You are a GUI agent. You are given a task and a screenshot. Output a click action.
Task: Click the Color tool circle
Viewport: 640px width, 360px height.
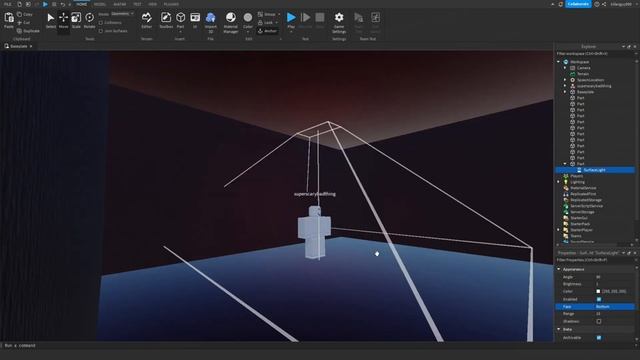tap(248, 17)
